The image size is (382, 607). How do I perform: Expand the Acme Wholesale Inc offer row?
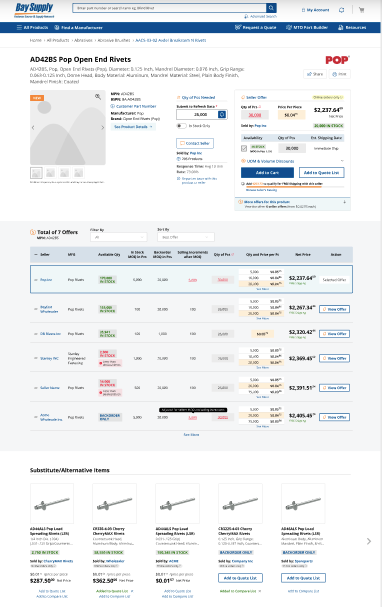coord(36,417)
